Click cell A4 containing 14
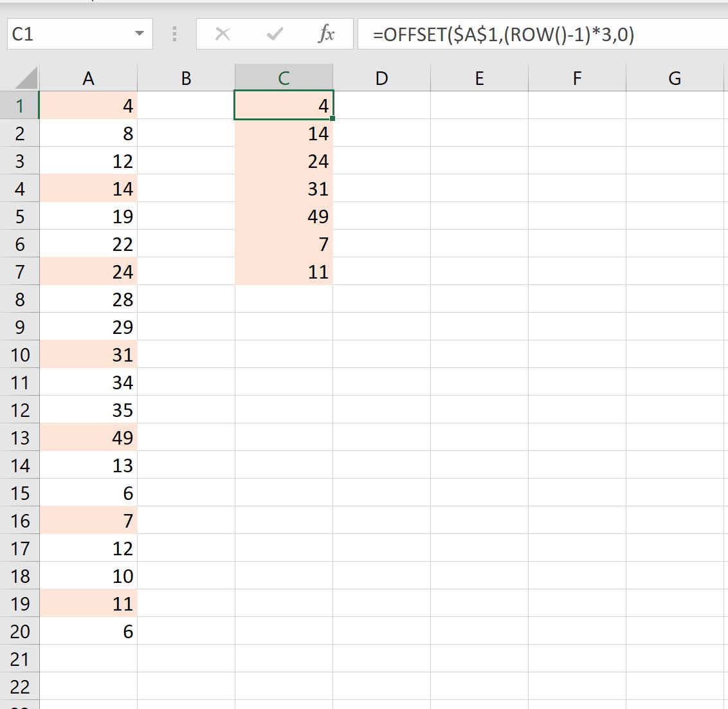 [88, 188]
